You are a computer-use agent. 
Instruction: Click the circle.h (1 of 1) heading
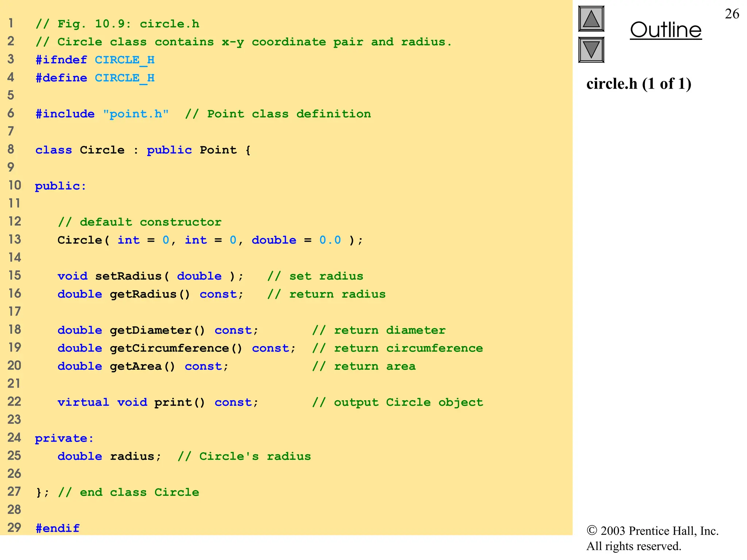(x=639, y=84)
